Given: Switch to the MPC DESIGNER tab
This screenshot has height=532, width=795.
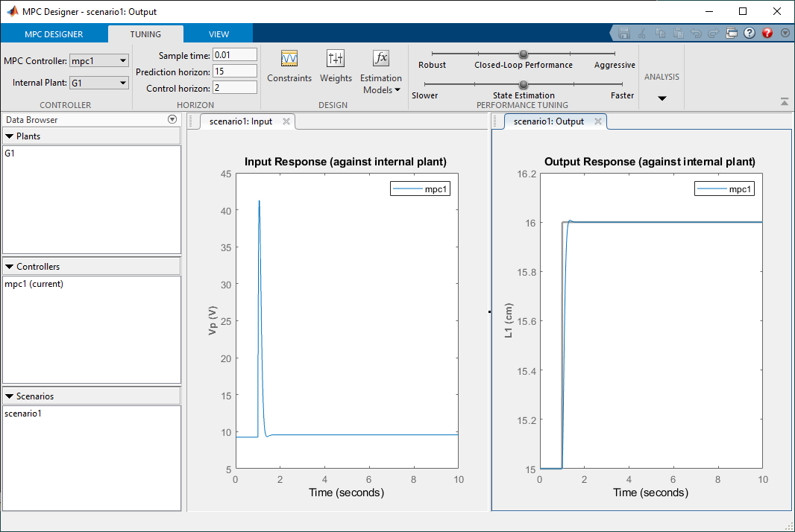Looking at the screenshot, I should [x=54, y=34].
